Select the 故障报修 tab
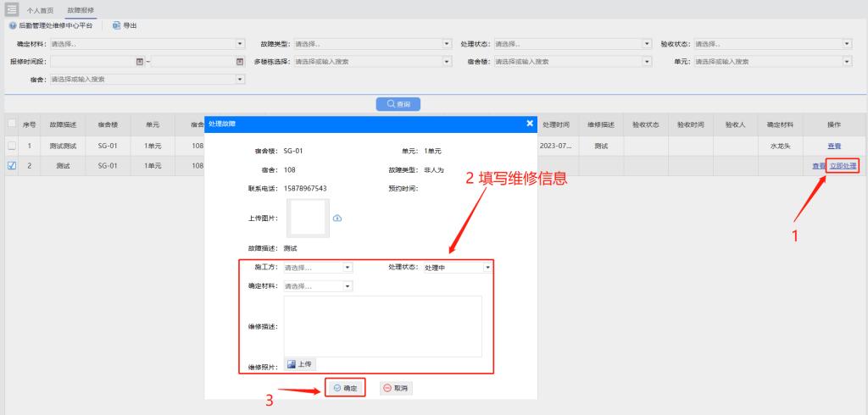The width and height of the screenshot is (868, 415). (81, 8)
